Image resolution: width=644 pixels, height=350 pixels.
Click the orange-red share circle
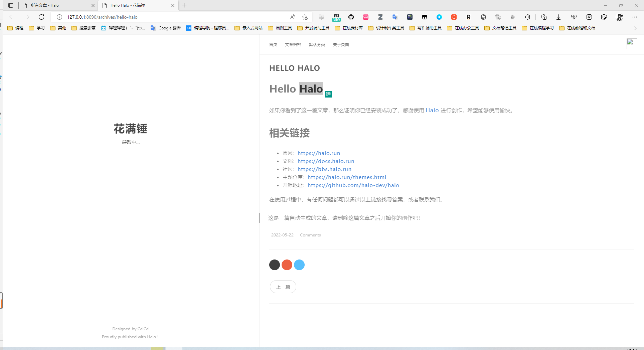287,265
